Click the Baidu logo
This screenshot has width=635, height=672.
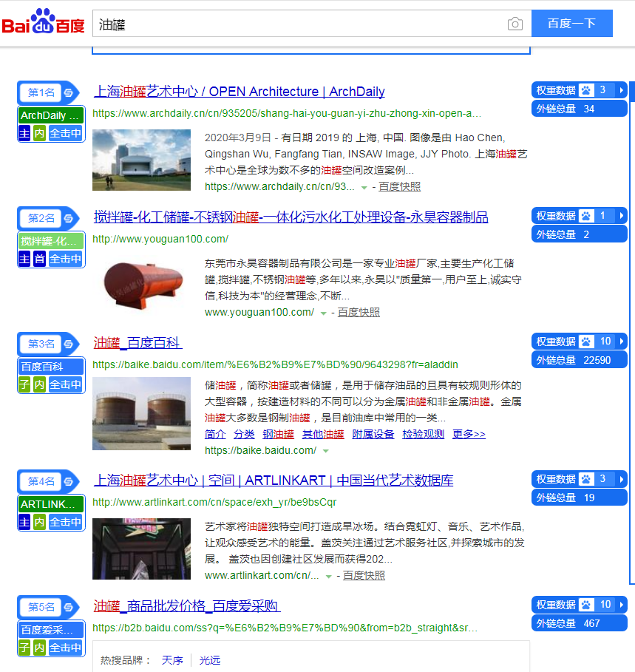pos(43,21)
